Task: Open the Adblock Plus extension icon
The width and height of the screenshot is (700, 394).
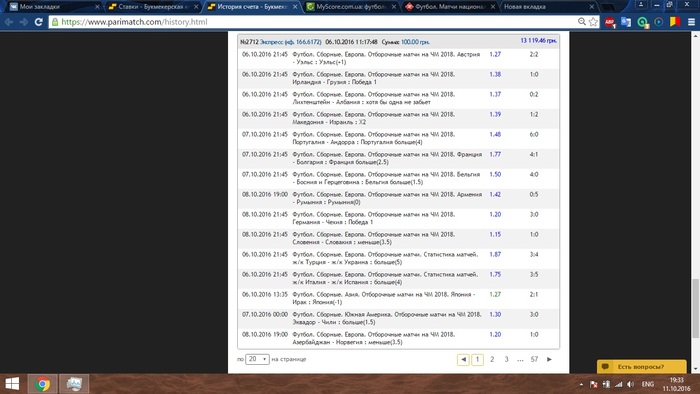Action: 610,22
